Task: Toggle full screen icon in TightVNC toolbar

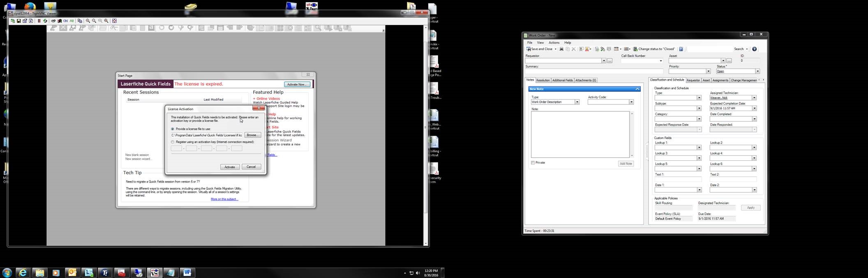Action: pos(115,21)
